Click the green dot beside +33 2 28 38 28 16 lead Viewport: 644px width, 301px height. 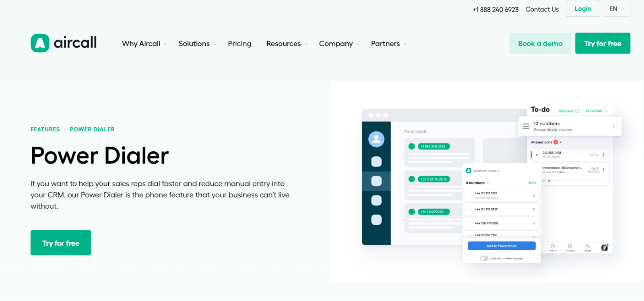pyautogui.click(x=412, y=179)
